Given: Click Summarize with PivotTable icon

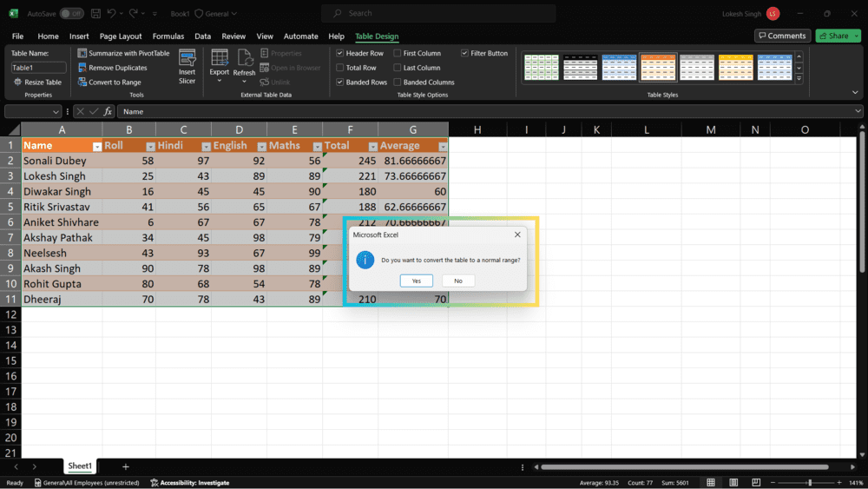Looking at the screenshot, I should point(82,53).
